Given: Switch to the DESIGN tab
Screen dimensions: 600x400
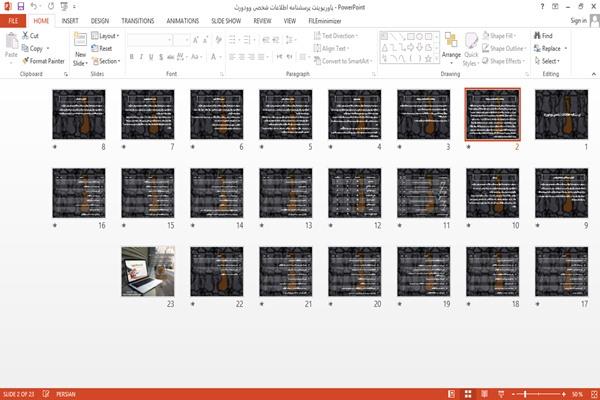Looking at the screenshot, I should pos(99,21).
